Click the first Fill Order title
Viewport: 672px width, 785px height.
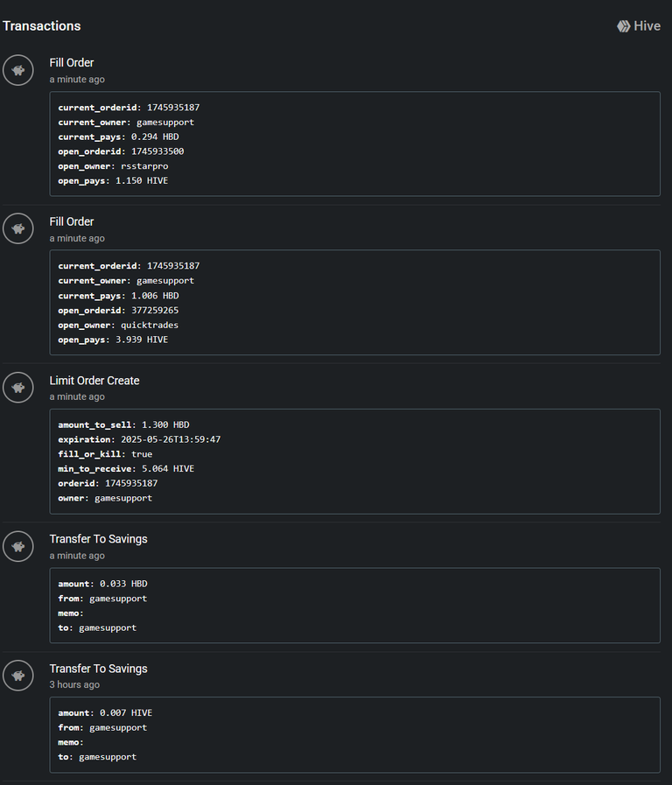(x=72, y=63)
